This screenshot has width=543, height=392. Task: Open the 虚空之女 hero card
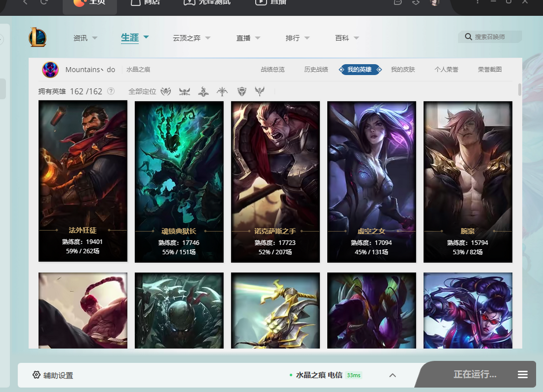point(372,182)
